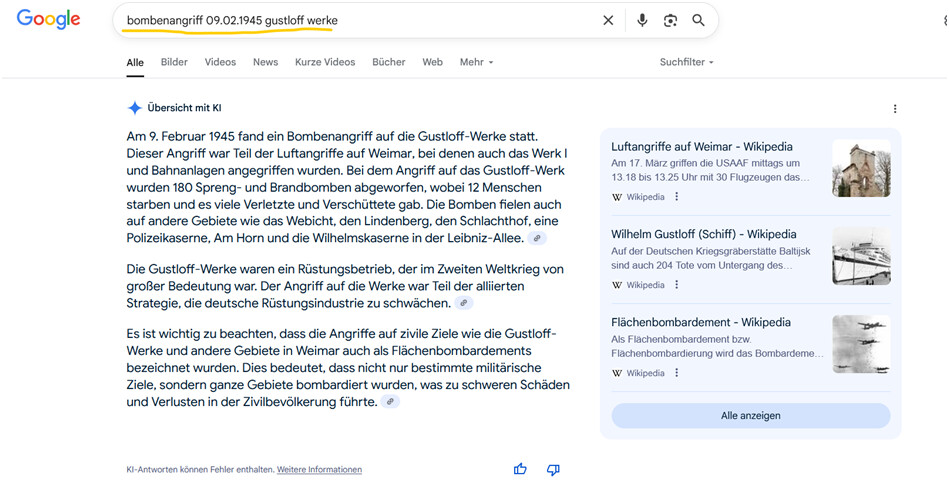
Task: Open the Bücher tab
Action: [x=389, y=62]
